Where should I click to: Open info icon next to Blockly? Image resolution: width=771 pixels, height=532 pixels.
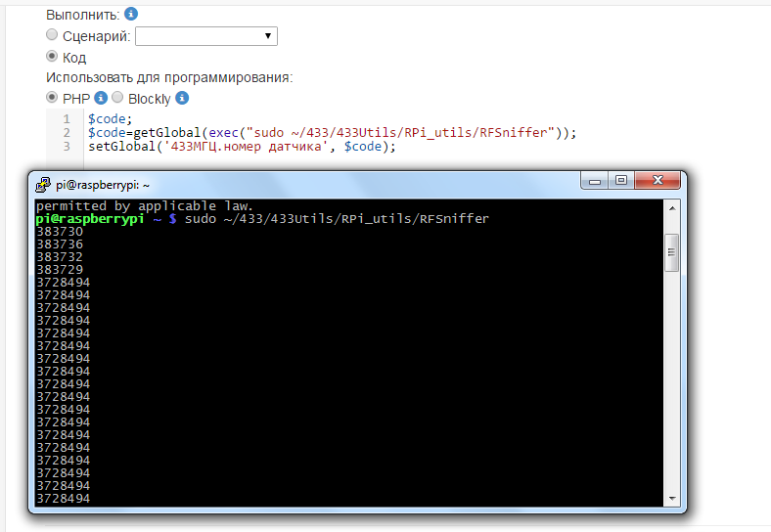tap(182, 98)
